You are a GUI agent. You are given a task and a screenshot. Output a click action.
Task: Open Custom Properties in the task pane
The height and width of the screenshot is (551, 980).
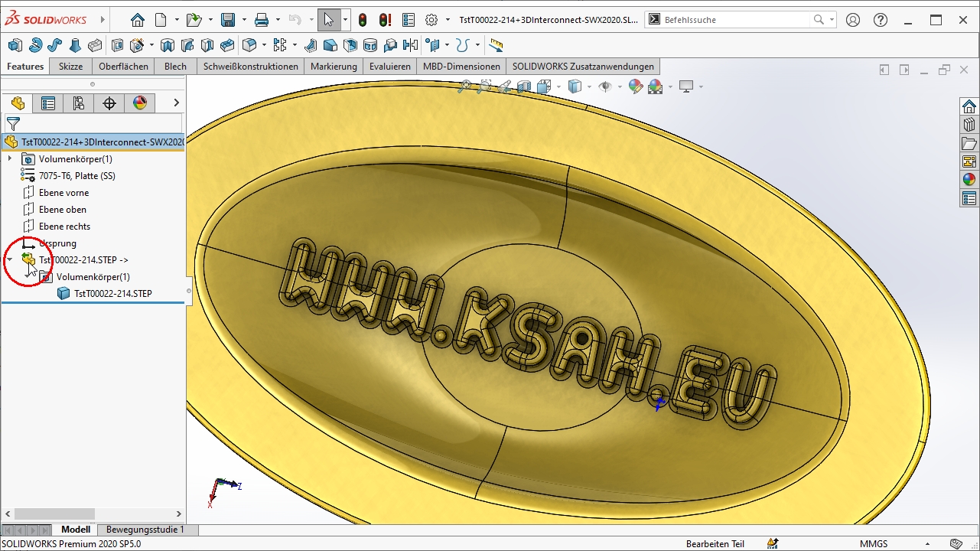[x=969, y=198]
